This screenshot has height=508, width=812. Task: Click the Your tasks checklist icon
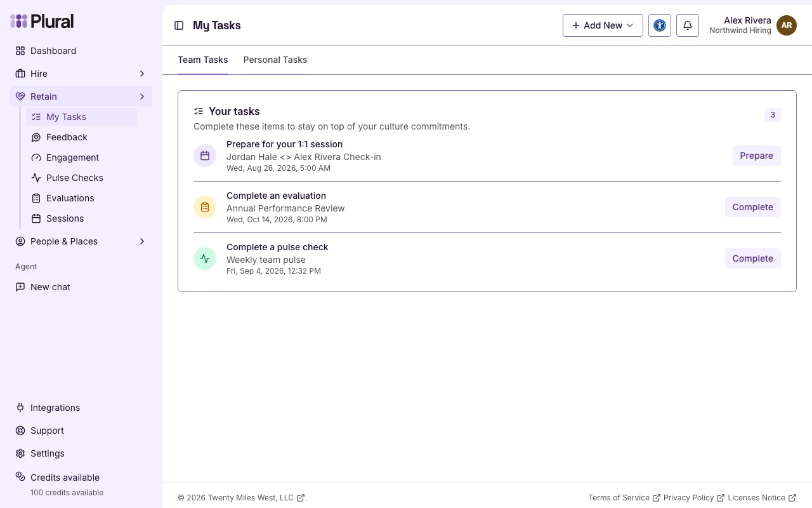tap(199, 111)
